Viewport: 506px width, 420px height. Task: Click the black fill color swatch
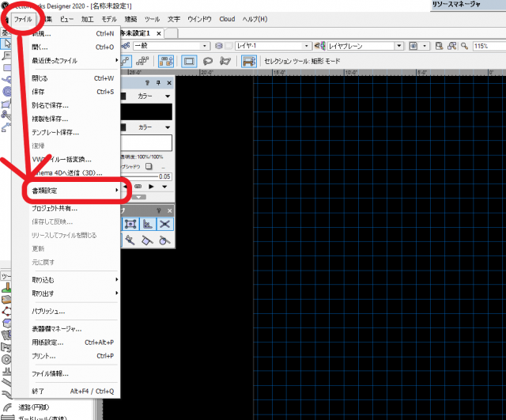145,111
